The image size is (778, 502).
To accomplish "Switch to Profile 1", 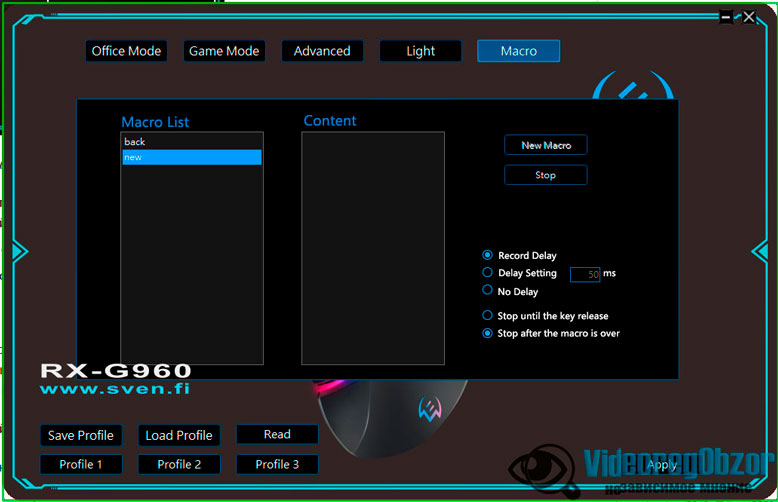I will click(x=81, y=464).
